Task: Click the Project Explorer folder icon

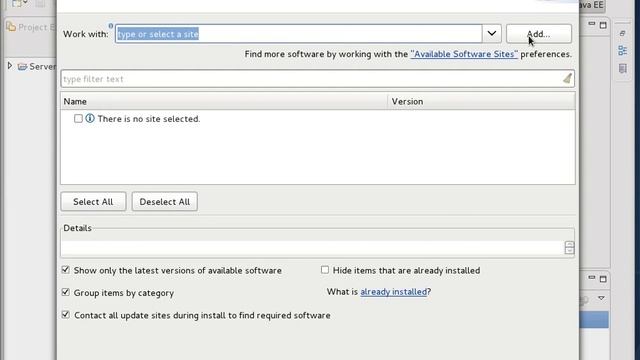Action: point(11,27)
